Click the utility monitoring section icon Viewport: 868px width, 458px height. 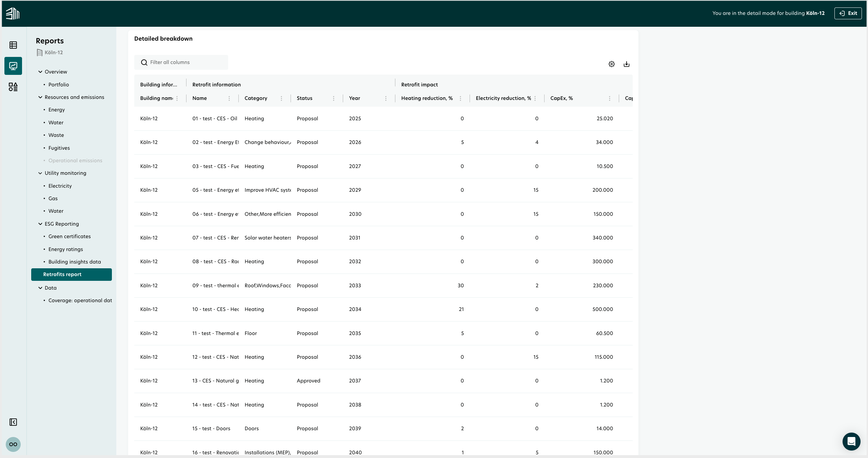(40, 173)
